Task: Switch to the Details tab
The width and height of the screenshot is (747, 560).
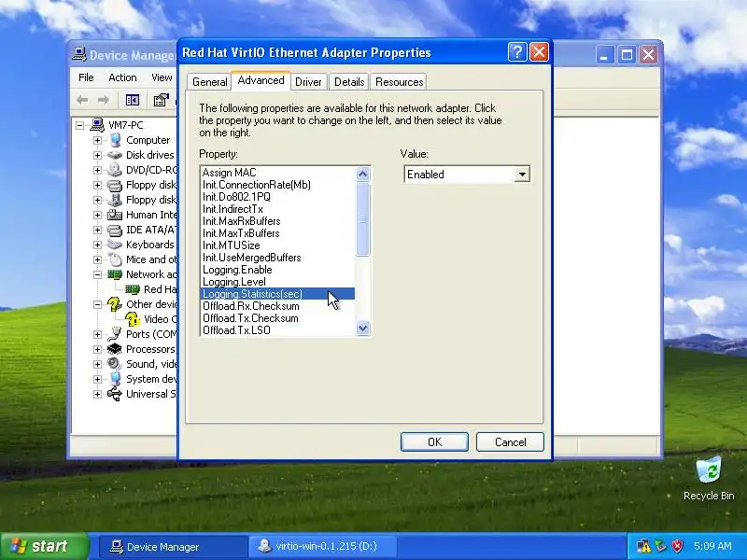Action: pyautogui.click(x=349, y=82)
